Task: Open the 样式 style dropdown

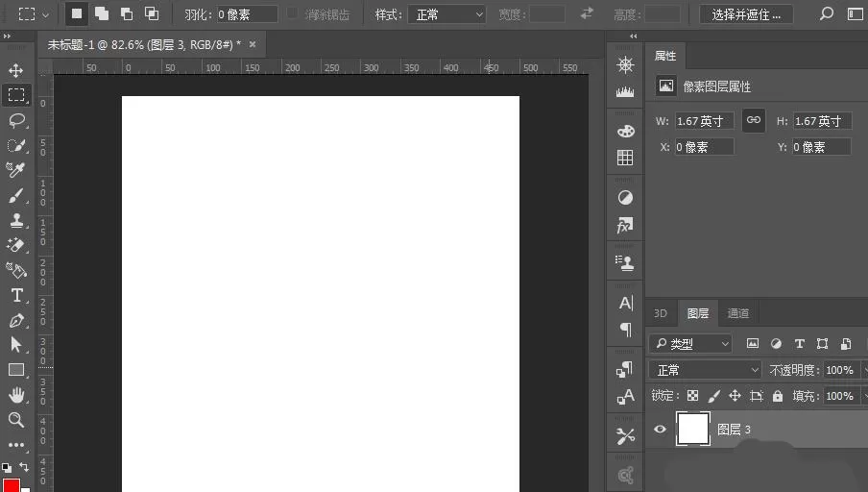Action: point(446,15)
